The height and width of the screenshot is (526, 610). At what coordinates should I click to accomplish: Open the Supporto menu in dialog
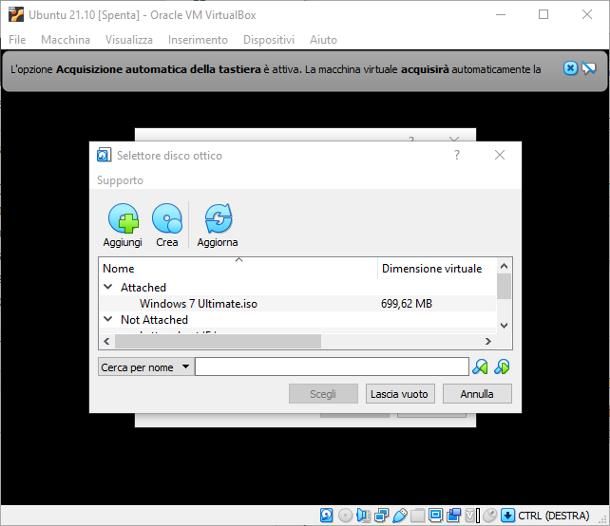pos(120,180)
